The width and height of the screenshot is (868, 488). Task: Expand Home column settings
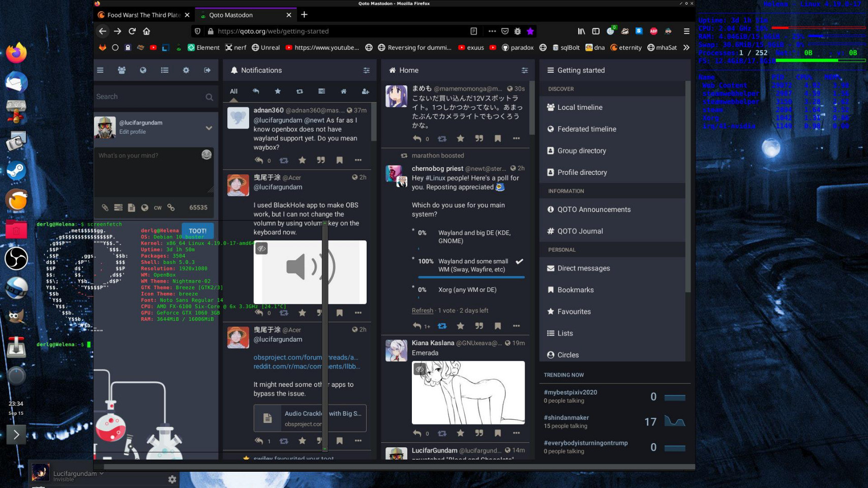tap(524, 71)
